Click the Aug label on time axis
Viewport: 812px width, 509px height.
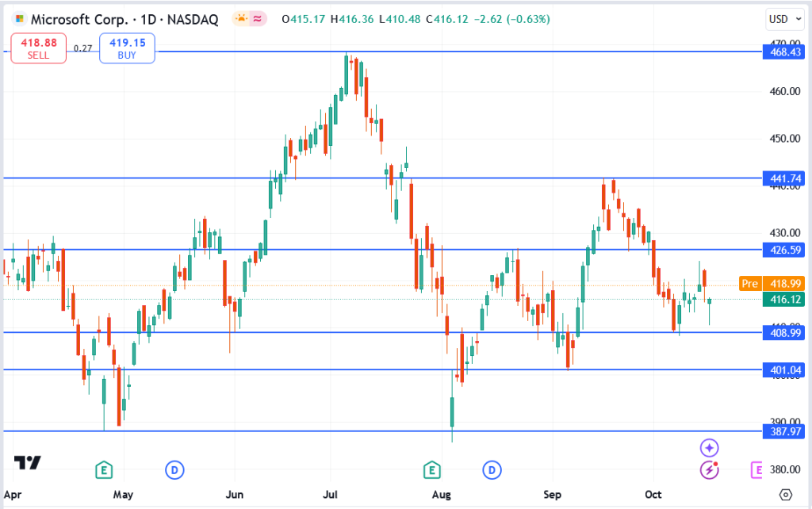point(441,495)
